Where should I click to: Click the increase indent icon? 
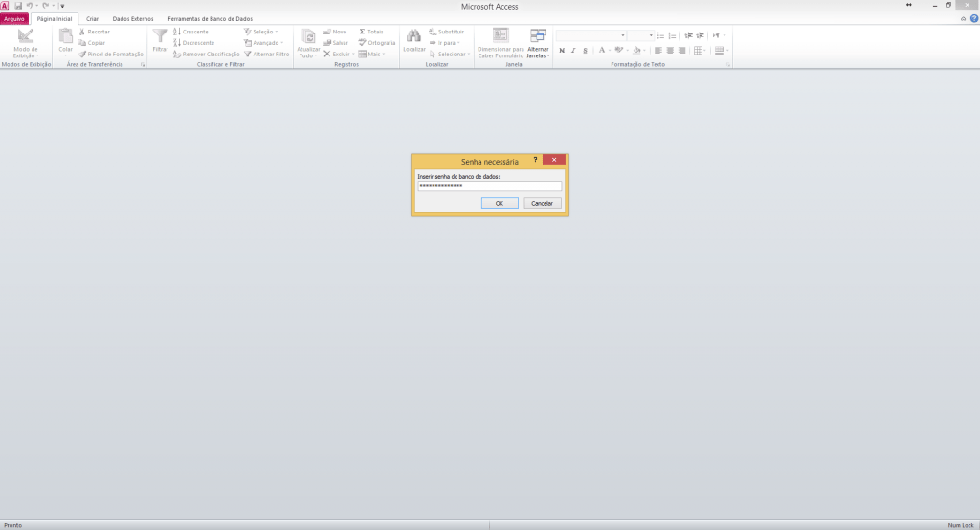701,35
